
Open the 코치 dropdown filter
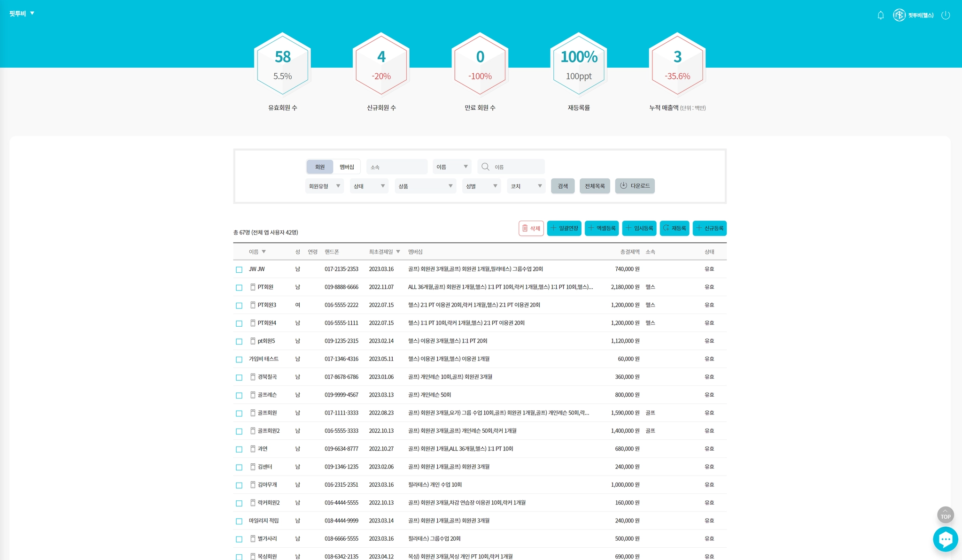pos(526,186)
